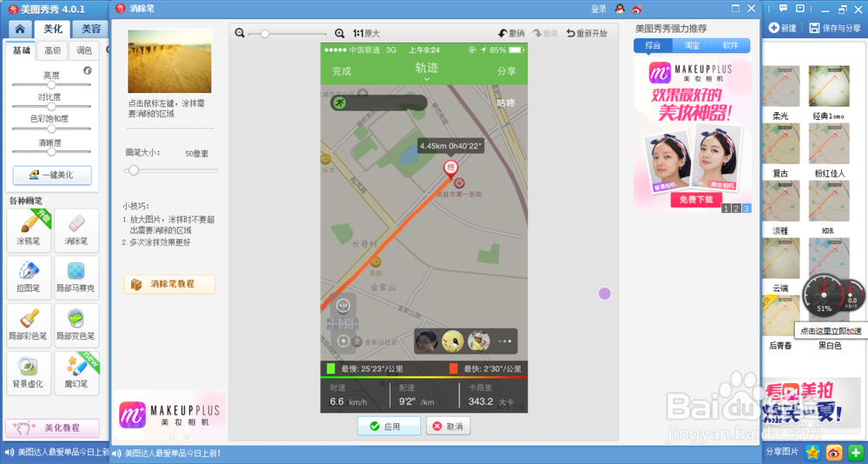Screen dimensions: 868x464
Task: Open the 基础 basic adjustments tab
Action: (x=22, y=50)
